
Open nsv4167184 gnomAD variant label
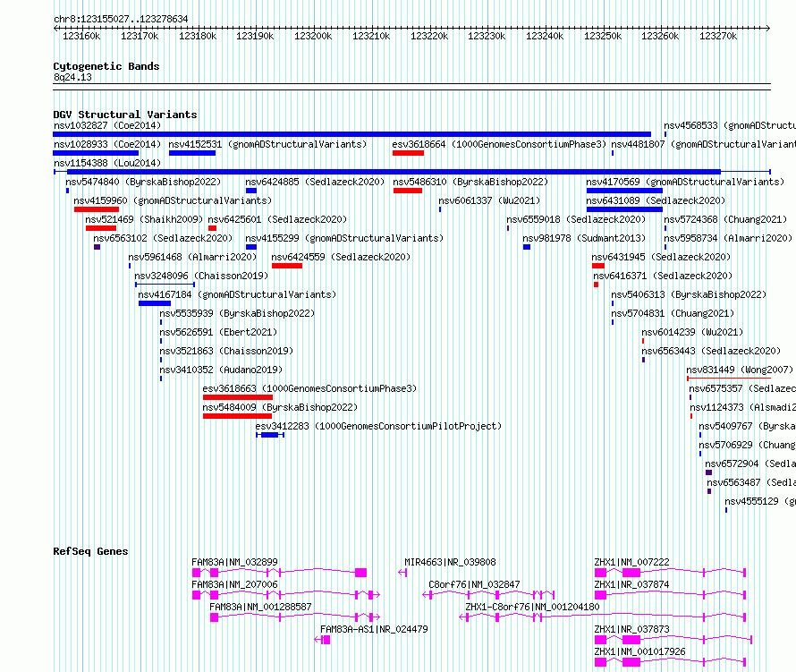click(x=237, y=294)
